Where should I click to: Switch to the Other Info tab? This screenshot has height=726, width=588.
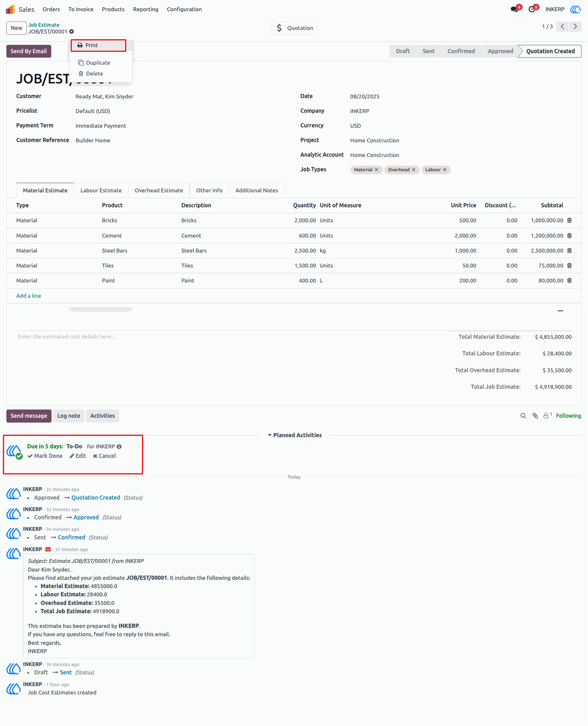point(209,191)
